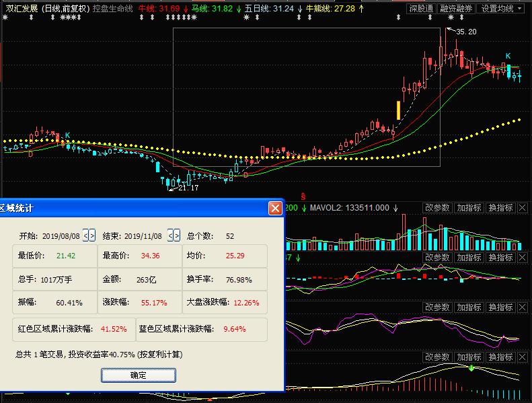
Task: Close the 区域统计 dialog
Action: point(275,208)
